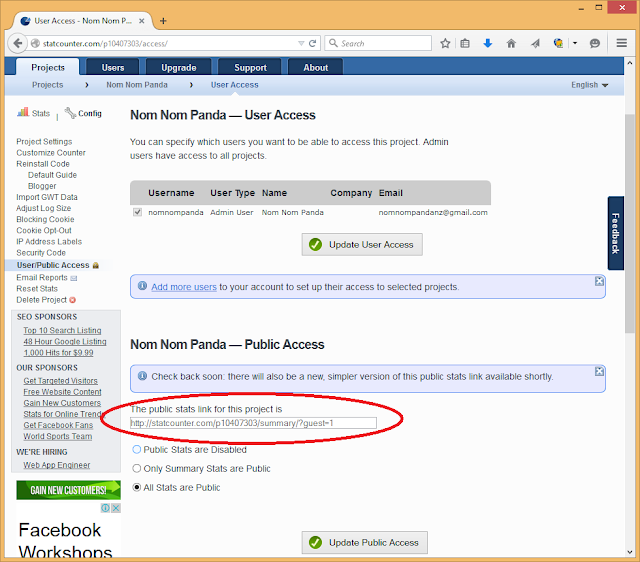This screenshot has width=640, height=562.
Task: Open the Get Facebook Fans sponsor link
Action: (x=58, y=425)
